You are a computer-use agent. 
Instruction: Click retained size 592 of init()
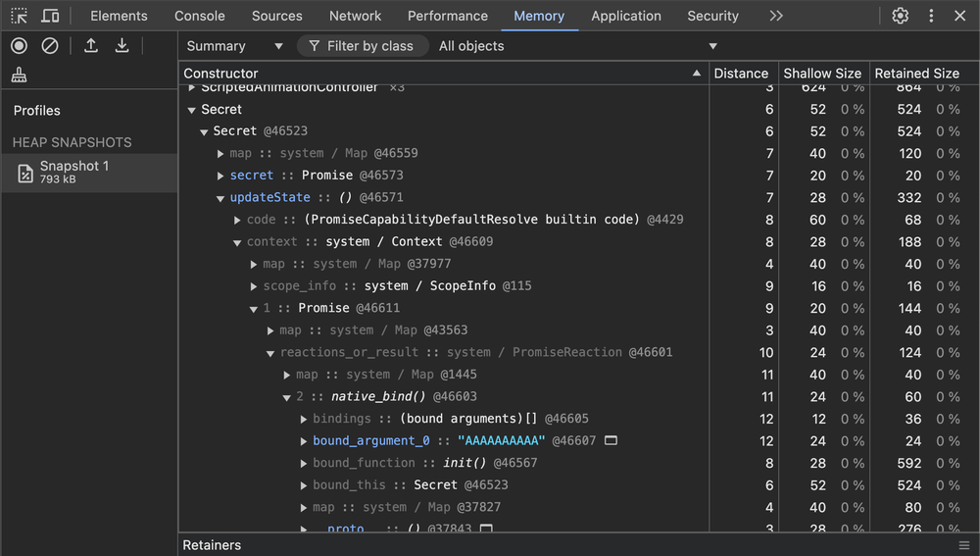point(909,464)
